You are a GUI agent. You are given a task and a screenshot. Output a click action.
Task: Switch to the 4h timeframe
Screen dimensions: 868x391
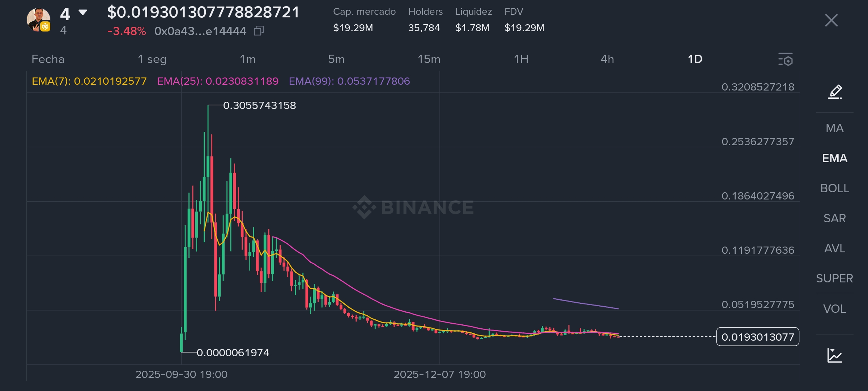click(x=607, y=59)
